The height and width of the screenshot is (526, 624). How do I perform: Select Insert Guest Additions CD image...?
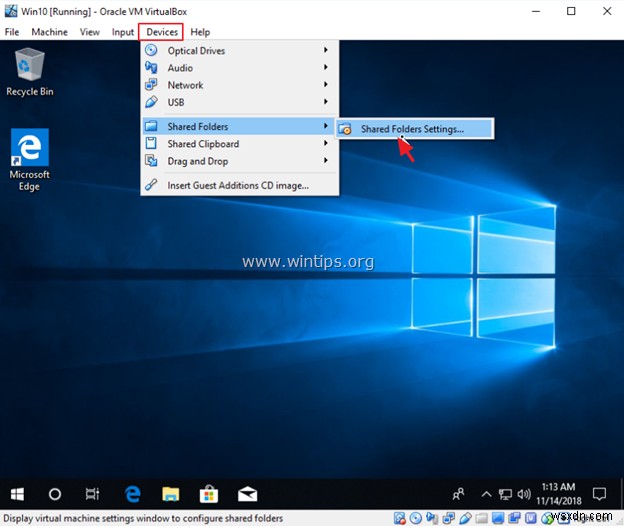pos(240,185)
